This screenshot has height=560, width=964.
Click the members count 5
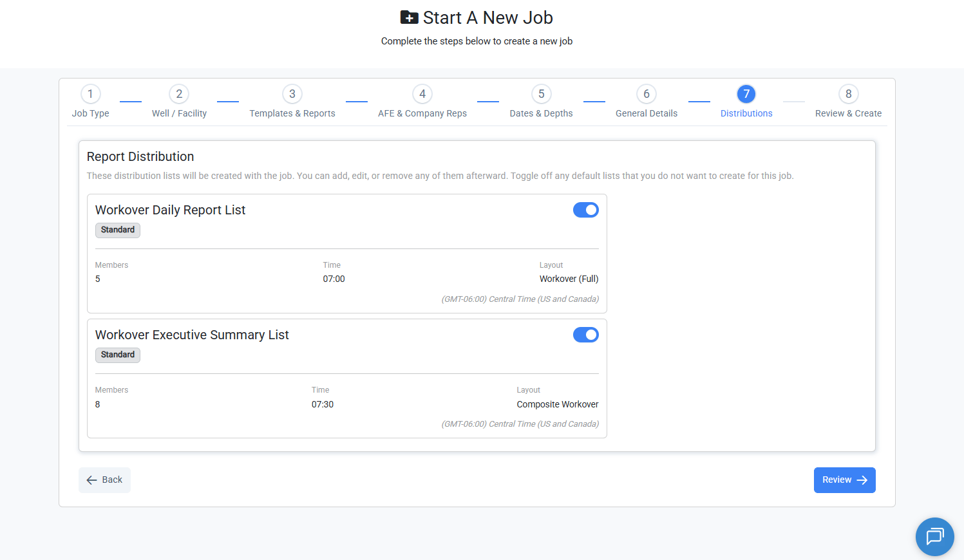tap(98, 279)
